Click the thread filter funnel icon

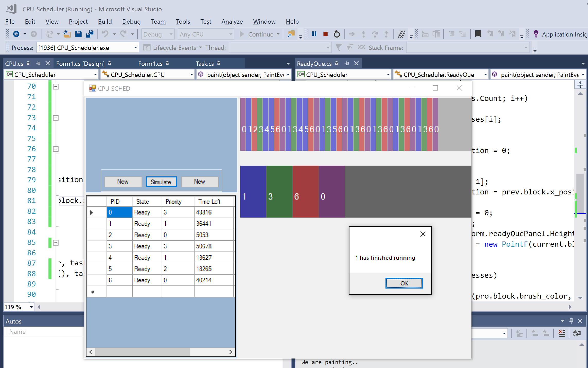[x=338, y=48]
